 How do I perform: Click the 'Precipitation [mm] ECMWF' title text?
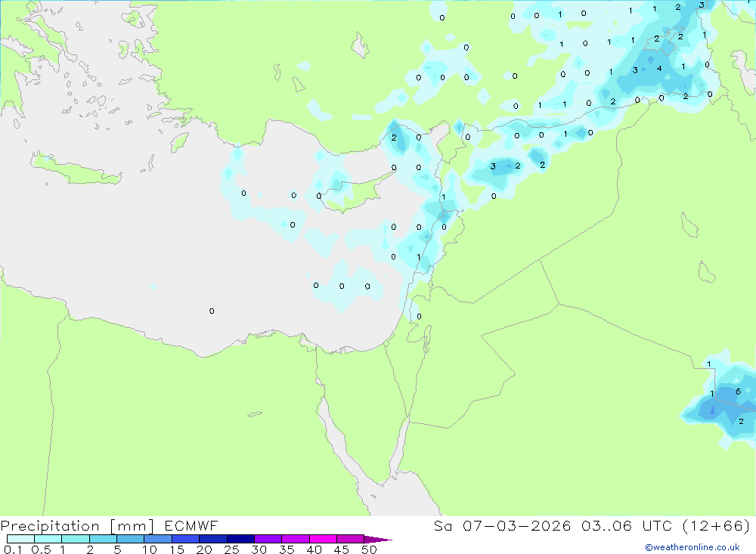tap(110, 525)
